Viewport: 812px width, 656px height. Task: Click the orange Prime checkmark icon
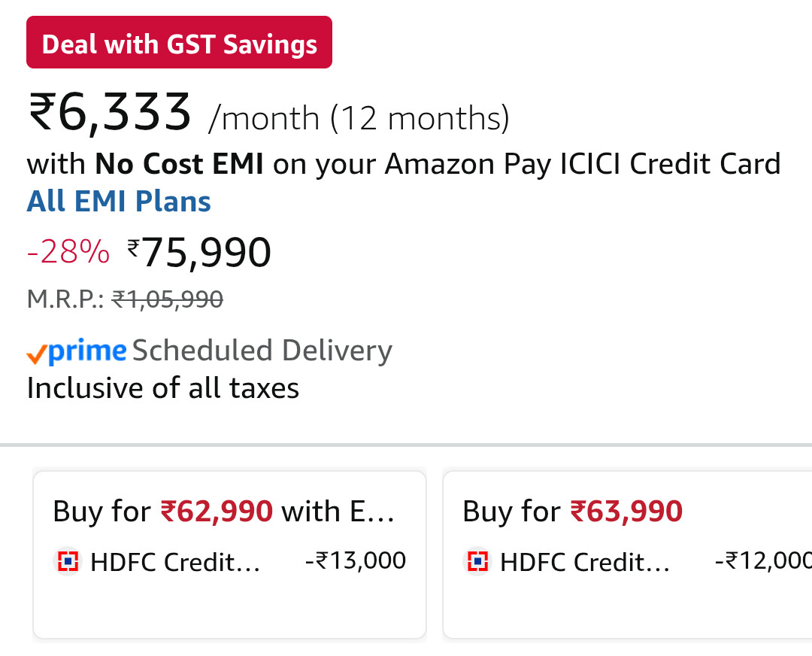[36, 354]
